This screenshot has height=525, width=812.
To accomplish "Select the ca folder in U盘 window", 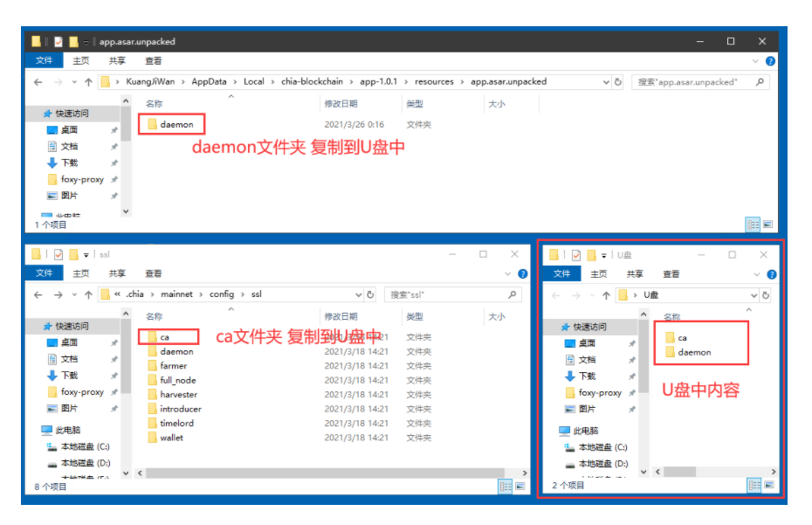I will pyautogui.click(x=682, y=337).
